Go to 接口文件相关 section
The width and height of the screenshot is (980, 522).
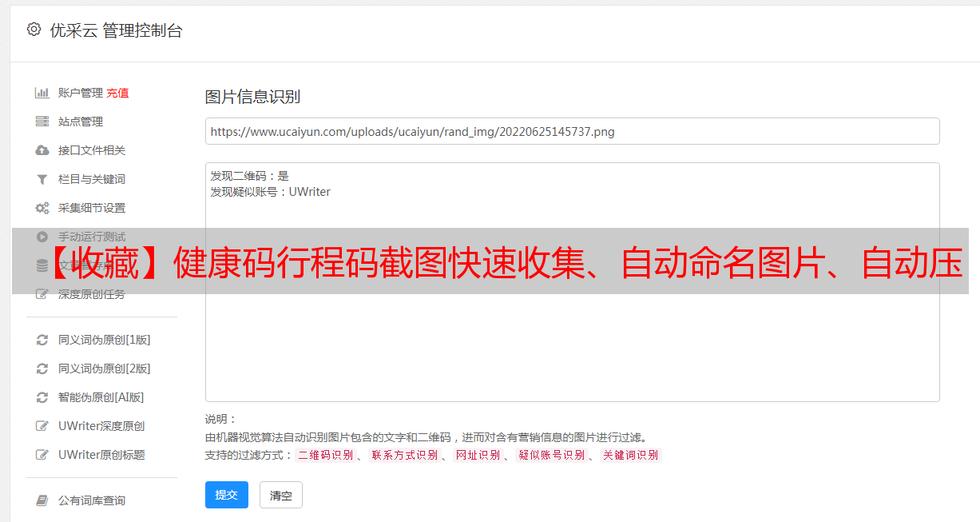pyautogui.click(x=92, y=150)
